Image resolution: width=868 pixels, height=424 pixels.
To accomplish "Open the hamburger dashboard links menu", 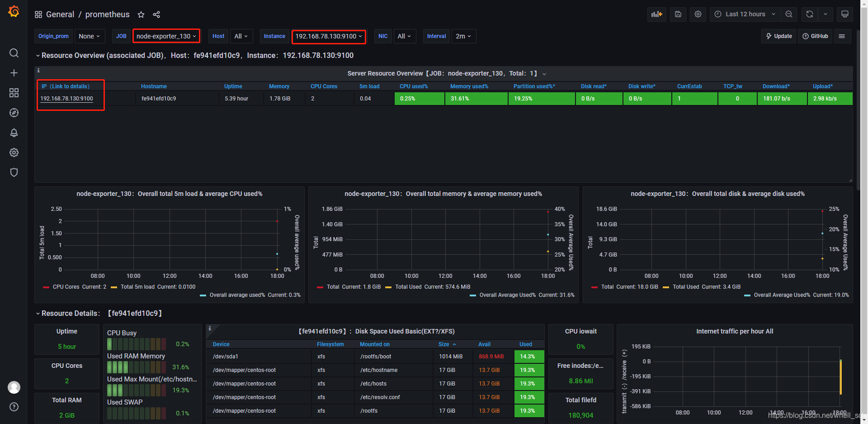I will point(842,36).
